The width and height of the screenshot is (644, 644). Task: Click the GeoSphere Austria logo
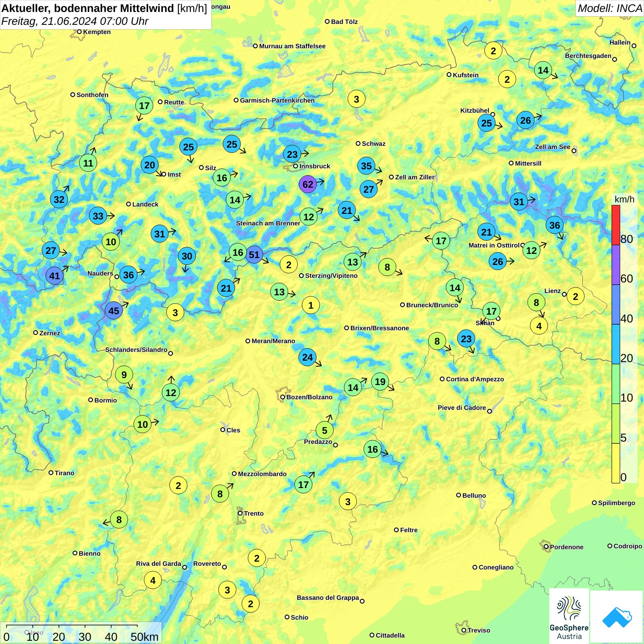(x=569, y=616)
